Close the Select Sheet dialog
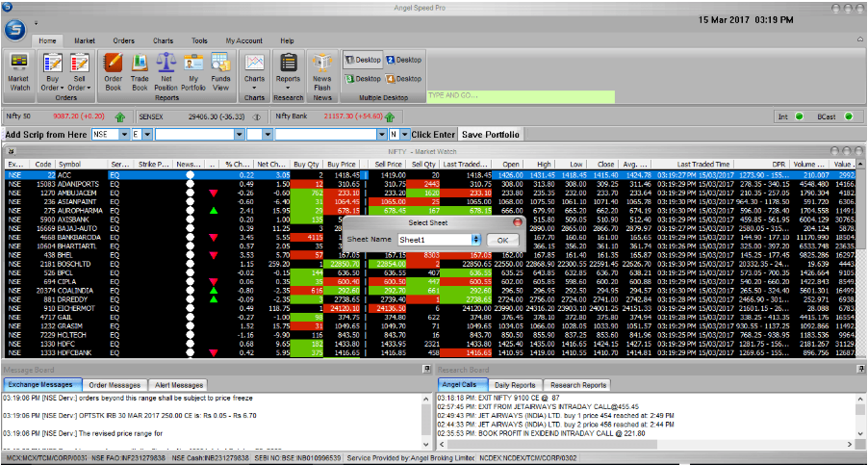 pos(518,222)
